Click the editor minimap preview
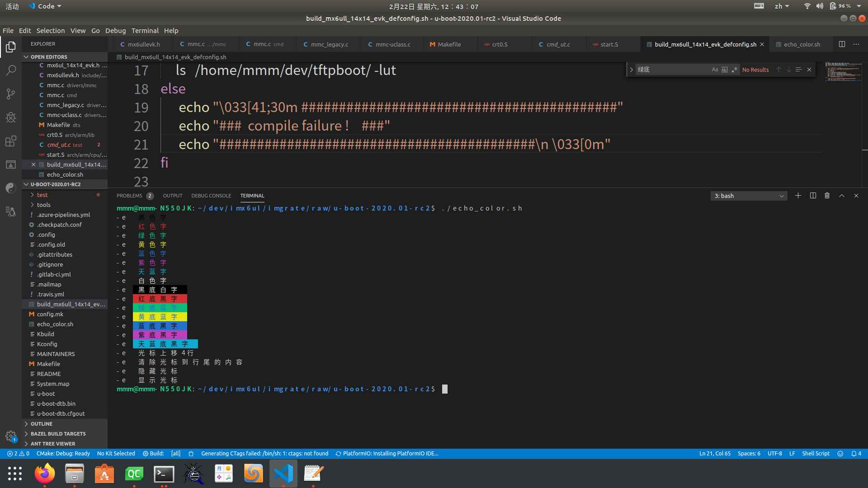868x488 pixels. [843, 71]
